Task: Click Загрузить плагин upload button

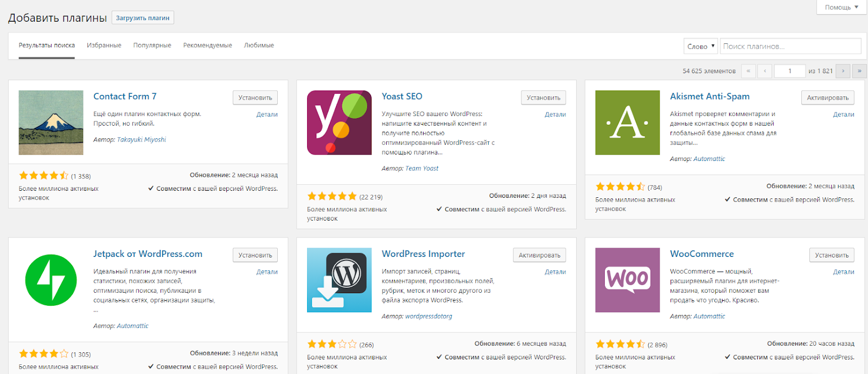Action: point(143,18)
